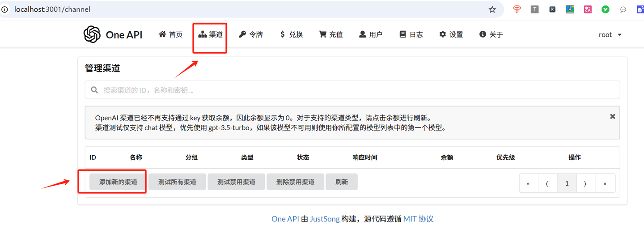Select page 1 in pagination
Screen dimensions: 644x238
567,183
